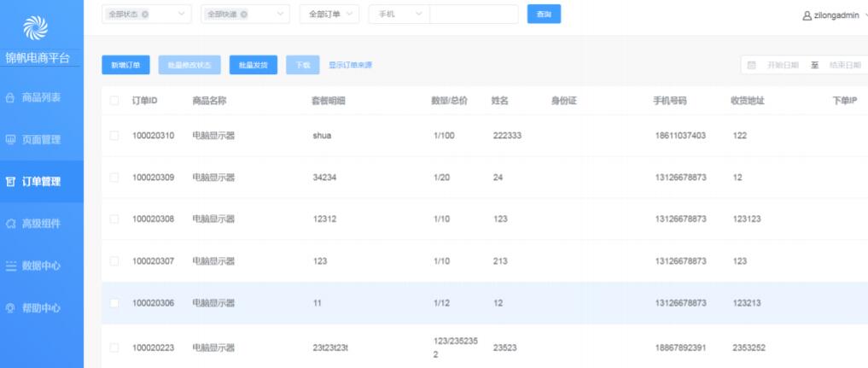
Task: Click the 查询 search button
Action: tap(545, 15)
